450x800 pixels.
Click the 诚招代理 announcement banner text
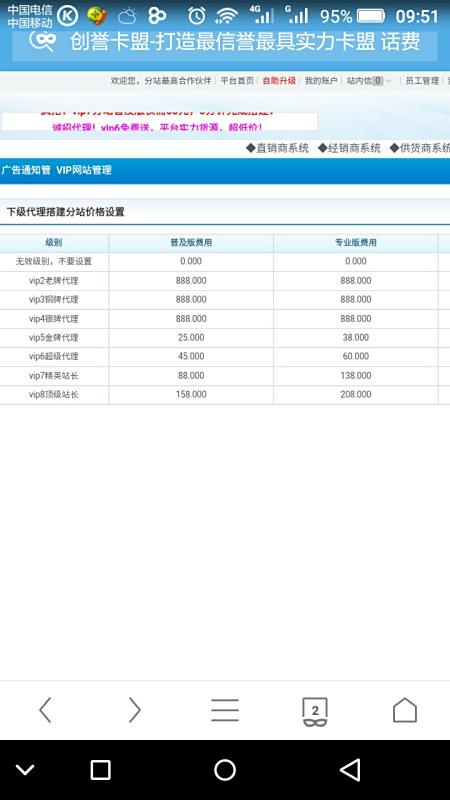158,127
